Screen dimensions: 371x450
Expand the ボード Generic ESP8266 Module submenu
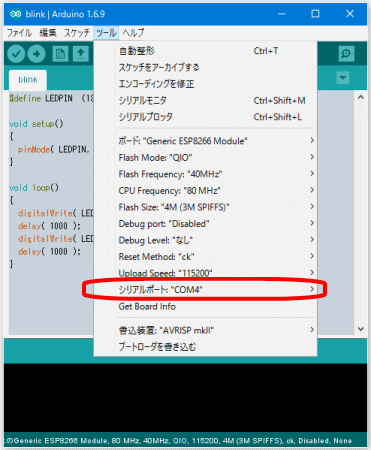[x=205, y=141]
